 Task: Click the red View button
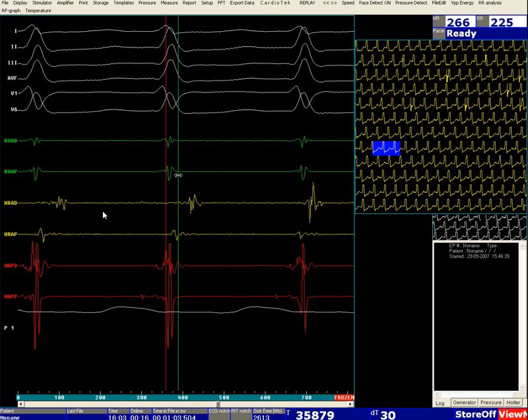click(513, 415)
